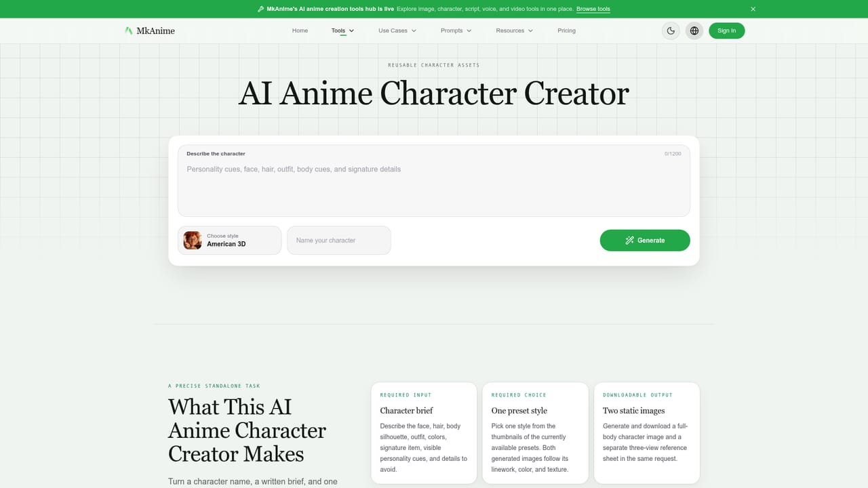Click the green Generate button
The height and width of the screenshot is (488, 868).
click(645, 240)
